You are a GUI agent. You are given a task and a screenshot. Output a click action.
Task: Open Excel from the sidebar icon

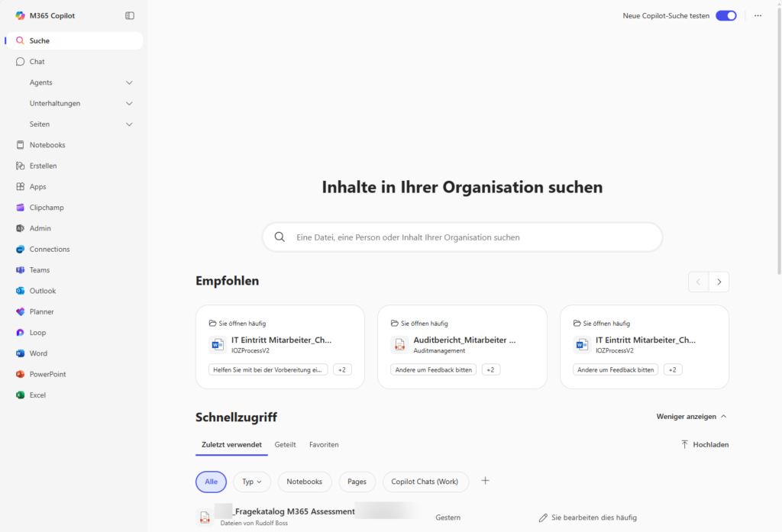(20, 395)
